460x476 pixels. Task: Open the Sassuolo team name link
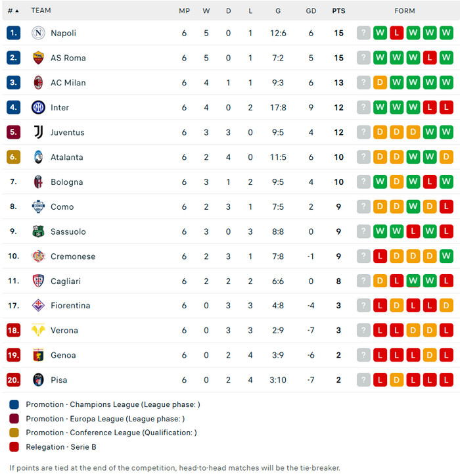tap(68, 231)
